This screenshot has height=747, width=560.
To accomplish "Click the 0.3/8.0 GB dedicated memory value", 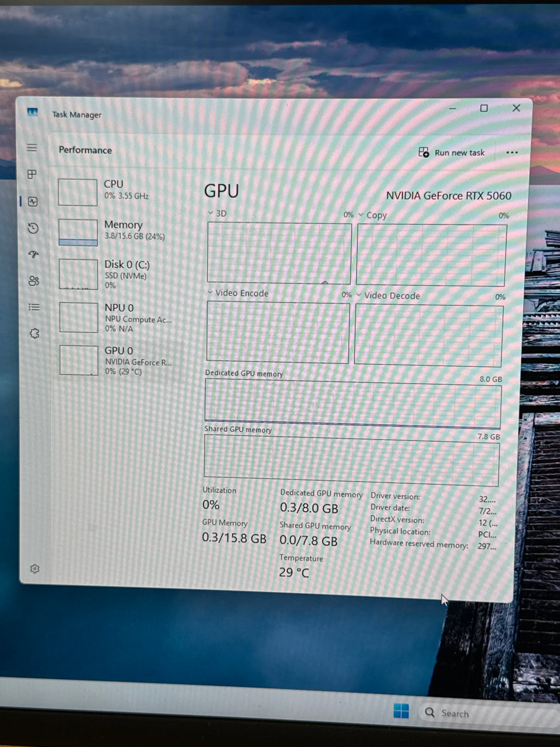I will [309, 508].
